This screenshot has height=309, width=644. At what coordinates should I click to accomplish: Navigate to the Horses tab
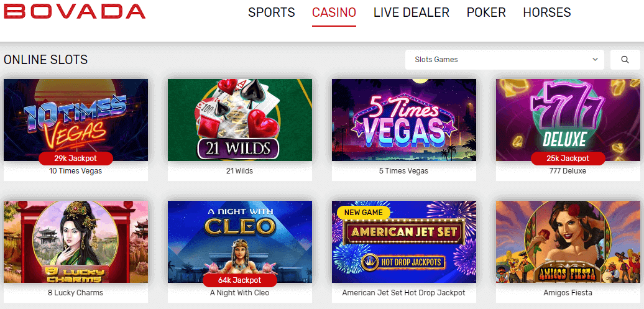pyautogui.click(x=546, y=12)
